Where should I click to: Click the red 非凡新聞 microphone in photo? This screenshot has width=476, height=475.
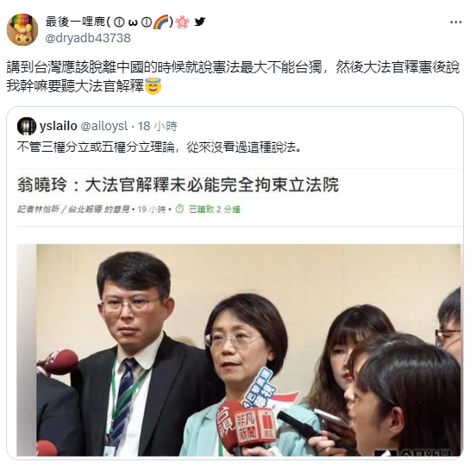click(254, 426)
